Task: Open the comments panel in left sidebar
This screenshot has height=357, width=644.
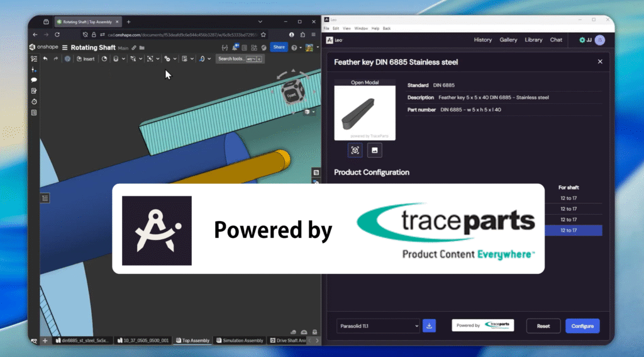Action: point(34,80)
